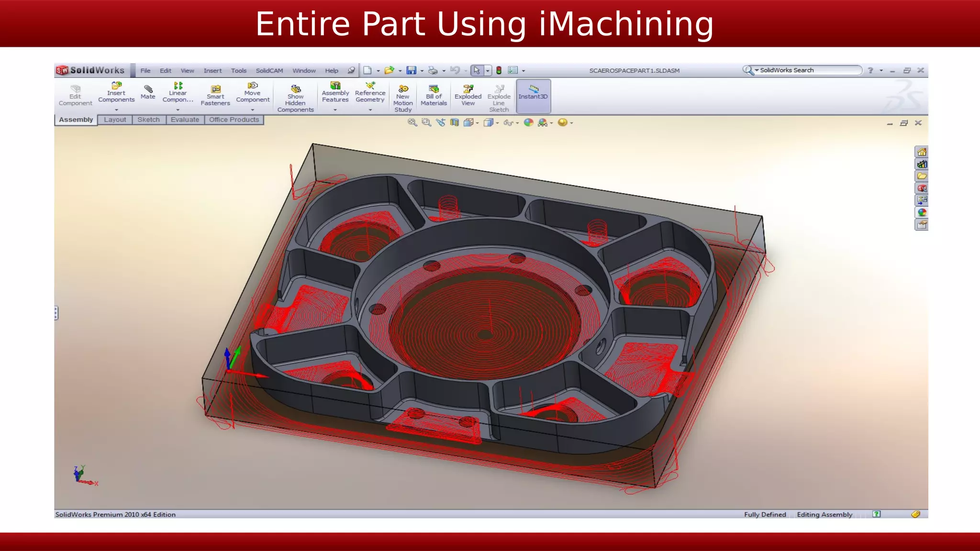Viewport: 980px width, 551px height.
Task: Open SolidWorks Resources home icon
Action: coord(922,152)
